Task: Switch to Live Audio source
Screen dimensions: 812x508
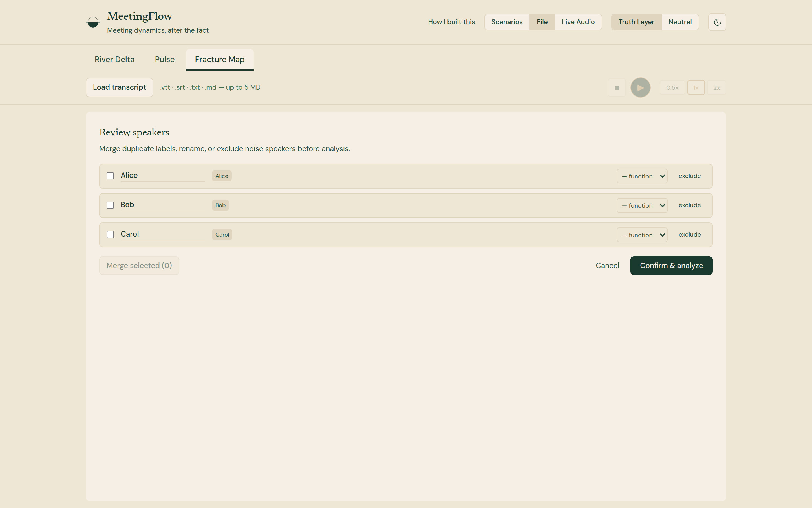Action: coord(578,22)
